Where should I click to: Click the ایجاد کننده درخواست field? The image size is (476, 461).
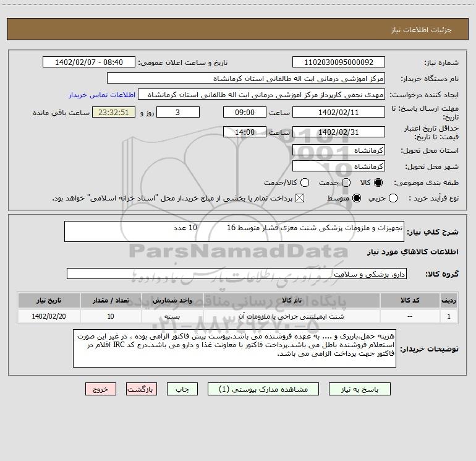[261, 95]
